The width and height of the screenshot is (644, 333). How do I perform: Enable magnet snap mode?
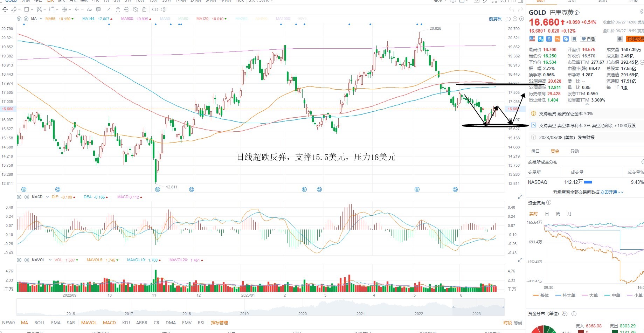coord(118,9)
